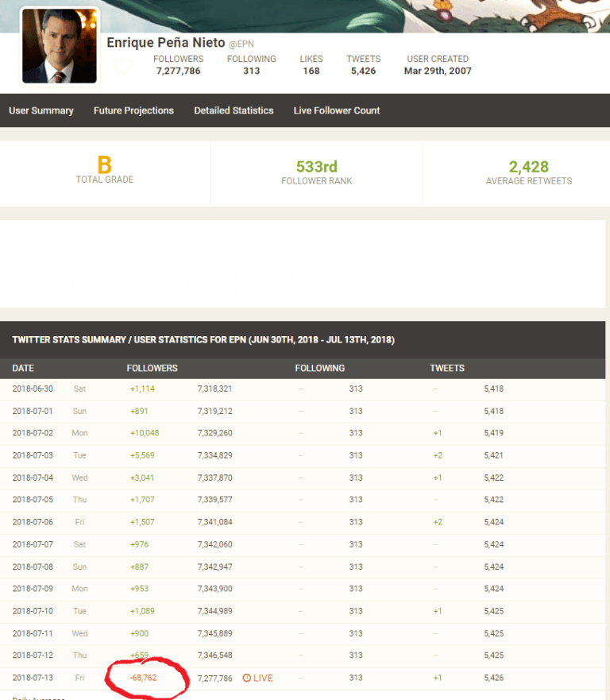Screen dimensions: 610x700
Task: Switch to the User Summary tab
Action: 41,110
